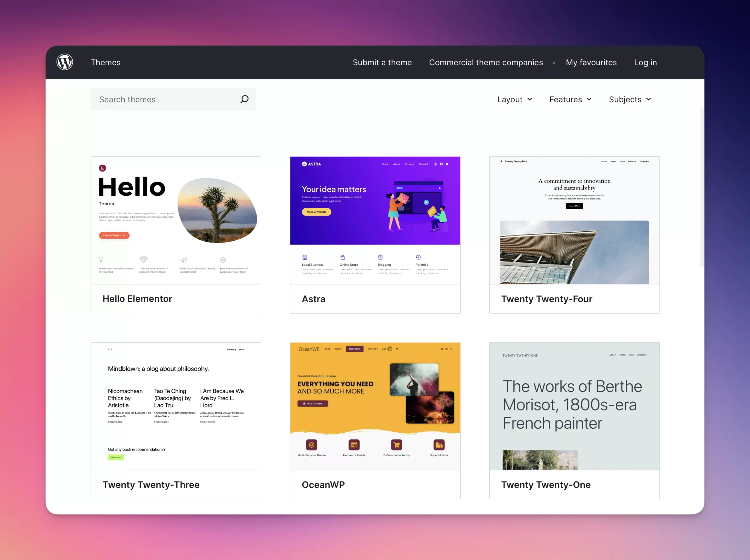The width and height of the screenshot is (750, 560).
Task: Click the Twenty Twenty-One theme name
Action: (546, 485)
